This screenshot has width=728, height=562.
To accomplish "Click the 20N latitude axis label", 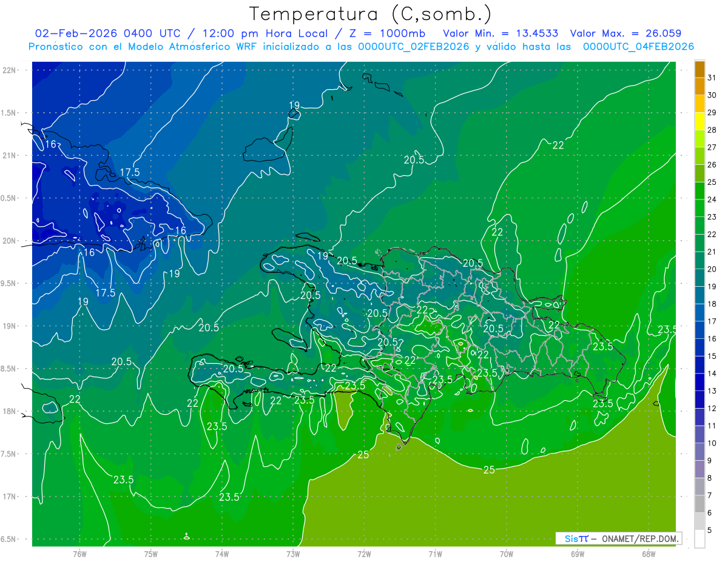I will [10, 241].
